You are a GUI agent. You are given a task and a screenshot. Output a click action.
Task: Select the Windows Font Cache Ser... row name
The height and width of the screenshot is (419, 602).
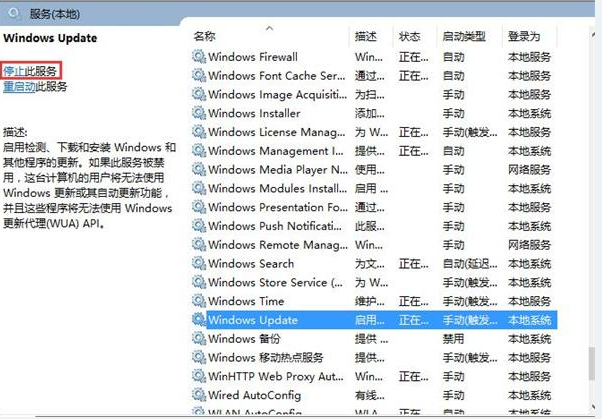pos(276,76)
